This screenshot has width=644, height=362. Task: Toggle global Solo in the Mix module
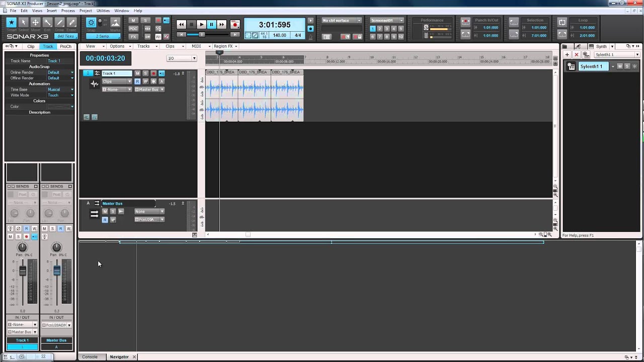coord(145,21)
